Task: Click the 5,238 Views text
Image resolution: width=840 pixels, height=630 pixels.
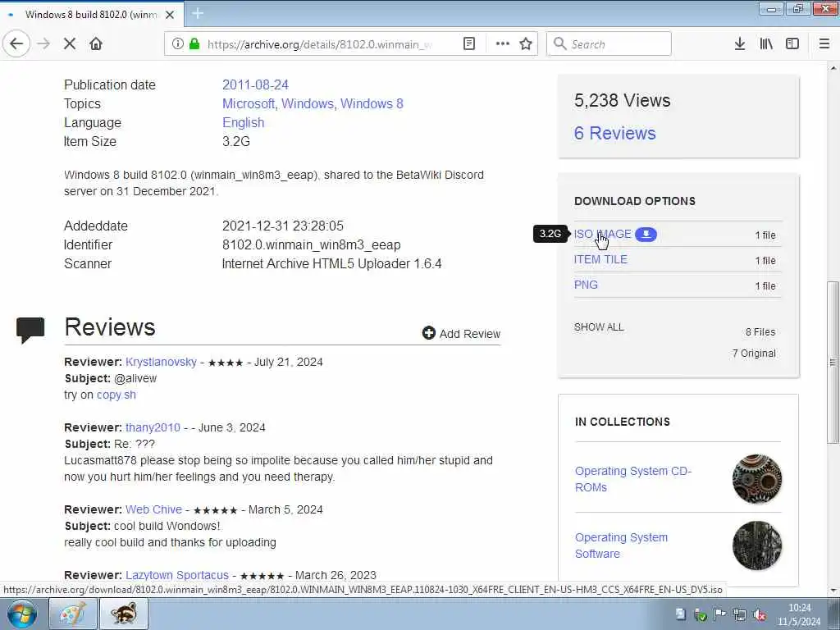Action: [x=622, y=100]
